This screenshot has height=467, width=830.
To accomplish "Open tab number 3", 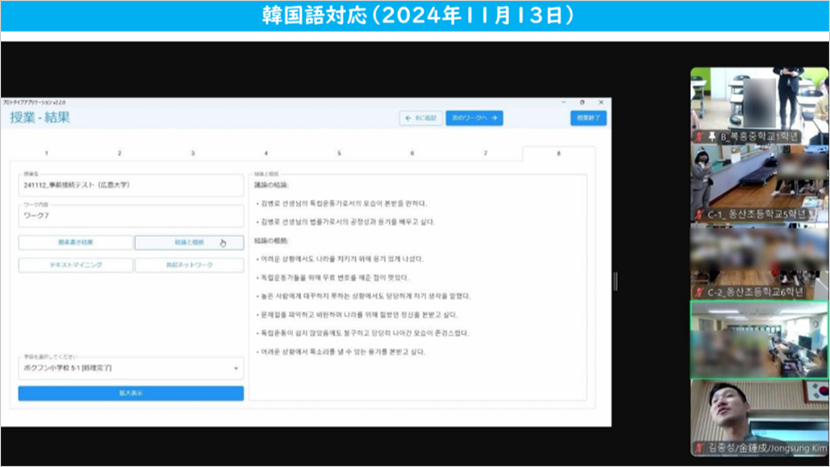I will click(193, 153).
